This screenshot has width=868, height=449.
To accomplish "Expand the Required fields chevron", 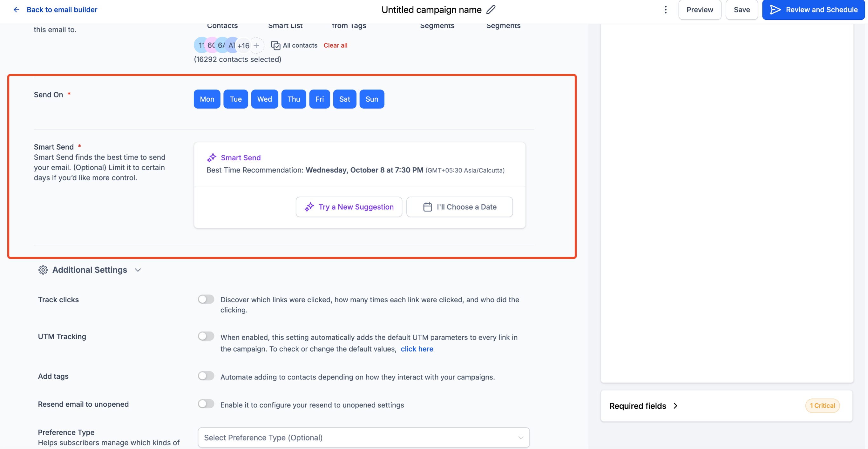I will [675, 406].
